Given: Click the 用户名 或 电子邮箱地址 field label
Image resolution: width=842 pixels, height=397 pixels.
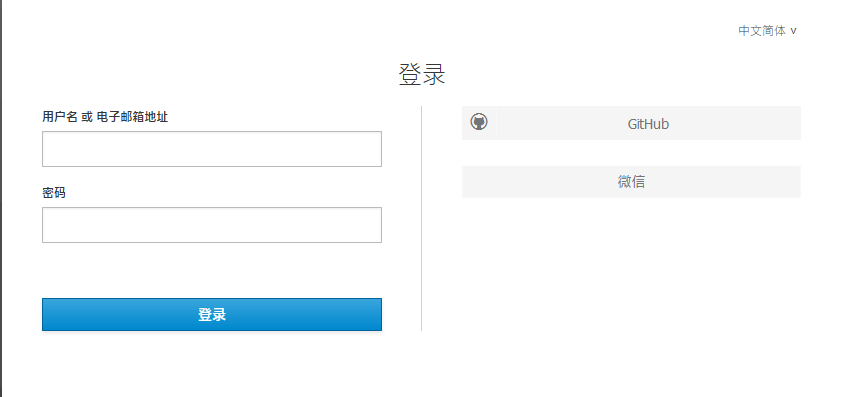Looking at the screenshot, I should [105, 117].
